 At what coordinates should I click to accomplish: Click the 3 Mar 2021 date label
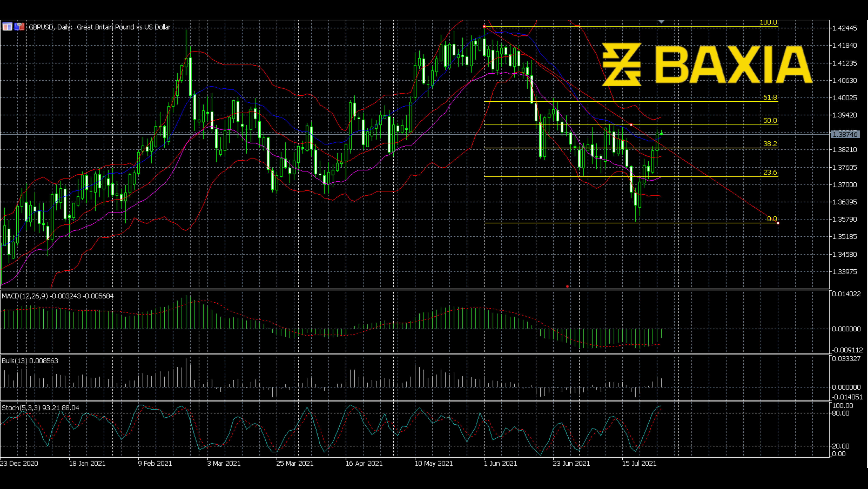224,463
